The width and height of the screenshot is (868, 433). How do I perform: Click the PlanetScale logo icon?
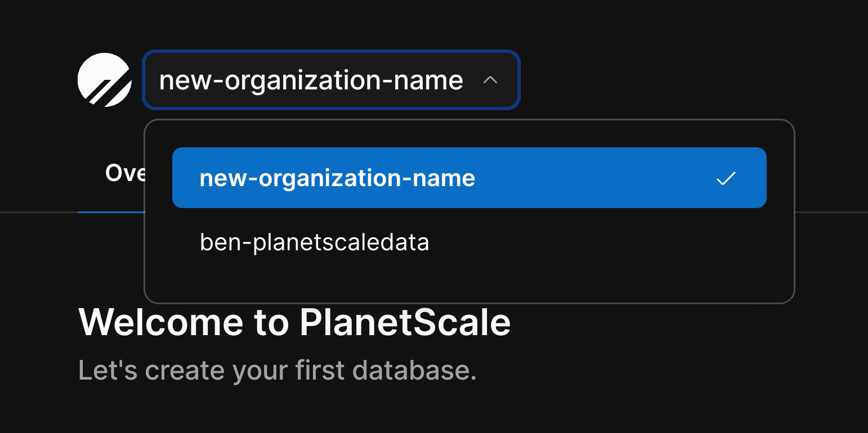click(105, 80)
